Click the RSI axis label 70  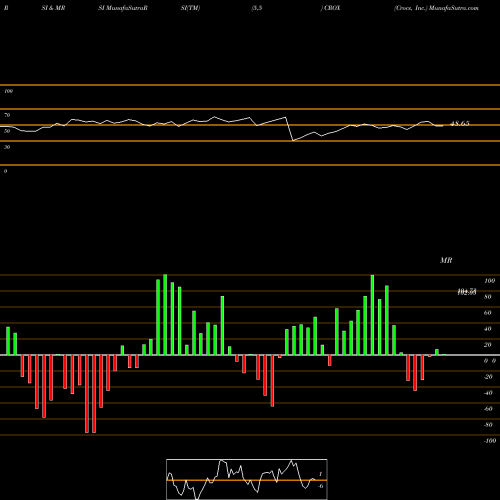7,115
